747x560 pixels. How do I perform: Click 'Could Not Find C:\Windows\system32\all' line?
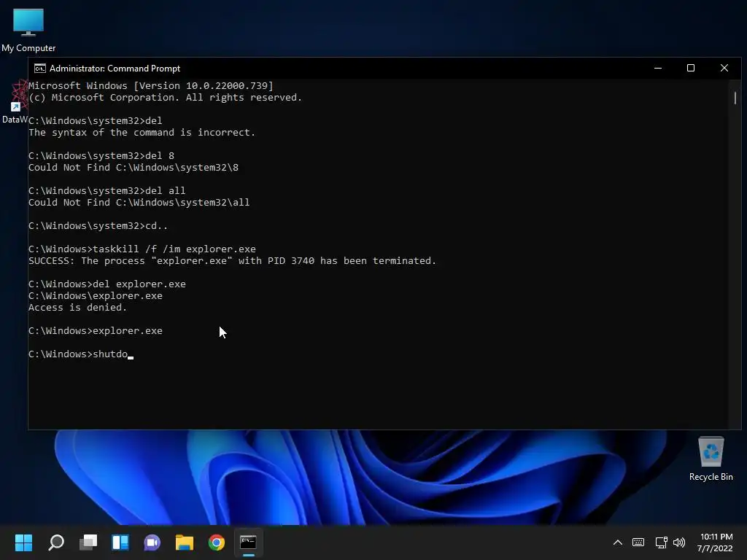[139, 203]
